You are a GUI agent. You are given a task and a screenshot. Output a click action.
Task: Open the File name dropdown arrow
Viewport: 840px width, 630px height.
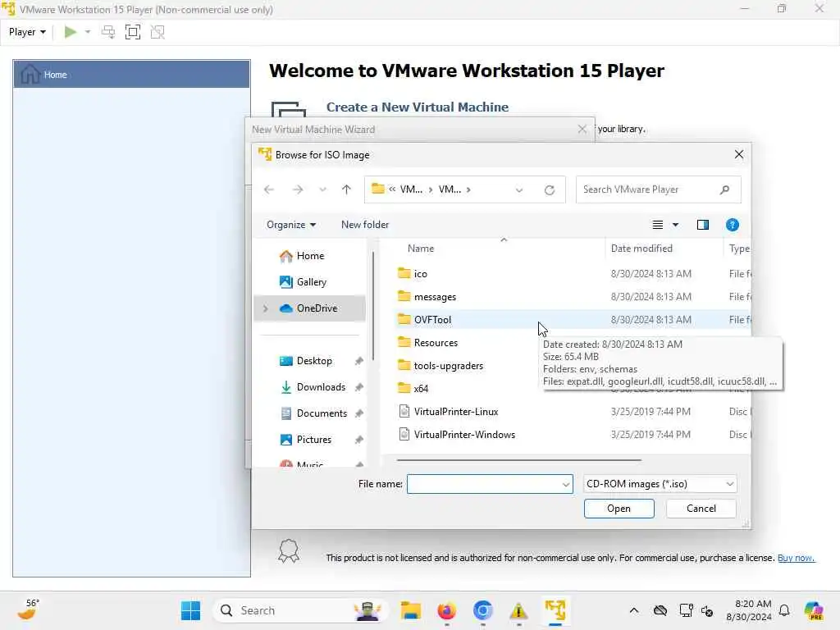[x=566, y=484]
